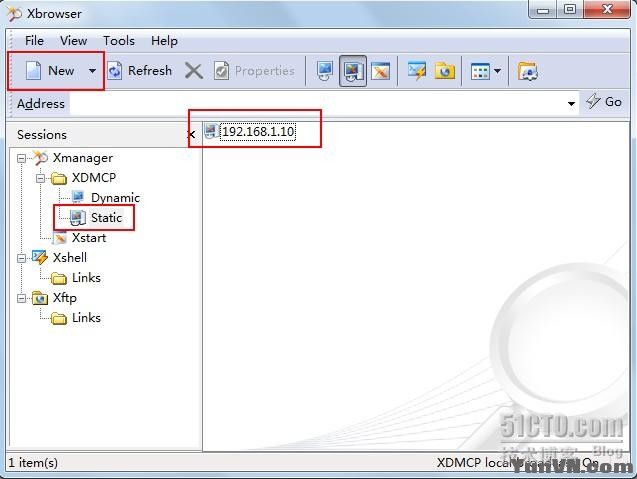Open the File menu
This screenshot has height=479, width=637.
pyautogui.click(x=34, y=41)
